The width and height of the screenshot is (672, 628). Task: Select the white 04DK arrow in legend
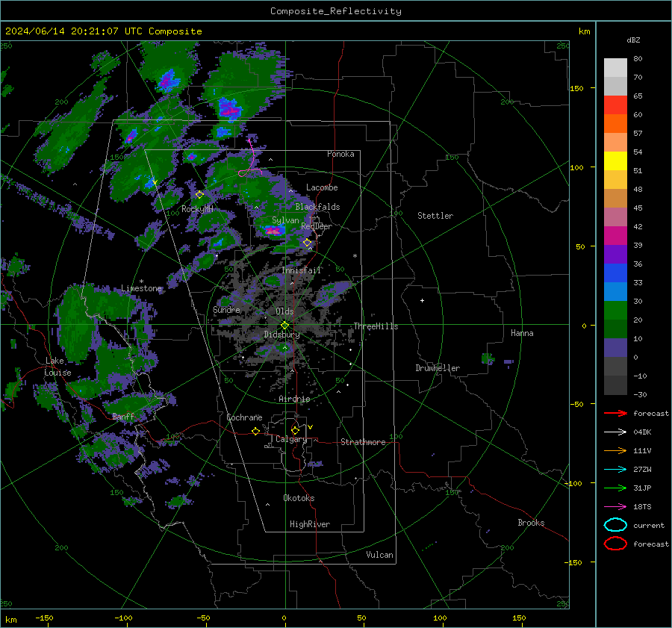point(615,432)
